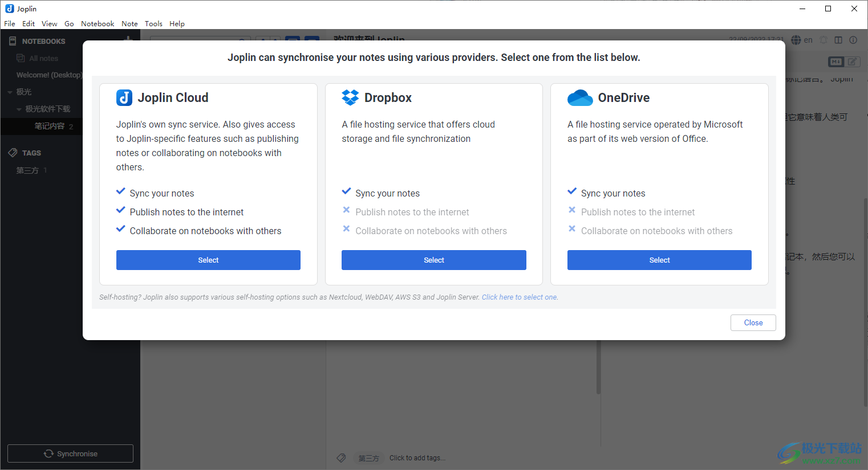
Task: Click the Notebooks book icon in sidebar
Action: pos(13,41)
